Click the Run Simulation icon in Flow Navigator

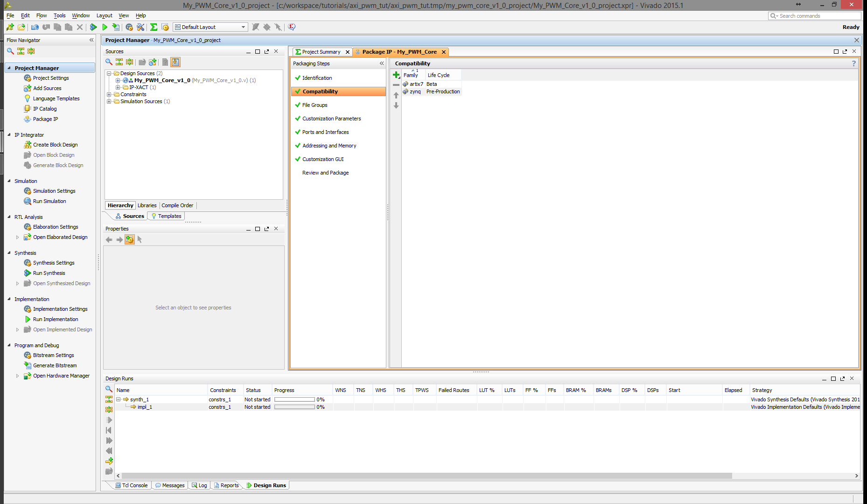(x=28, y=201)
